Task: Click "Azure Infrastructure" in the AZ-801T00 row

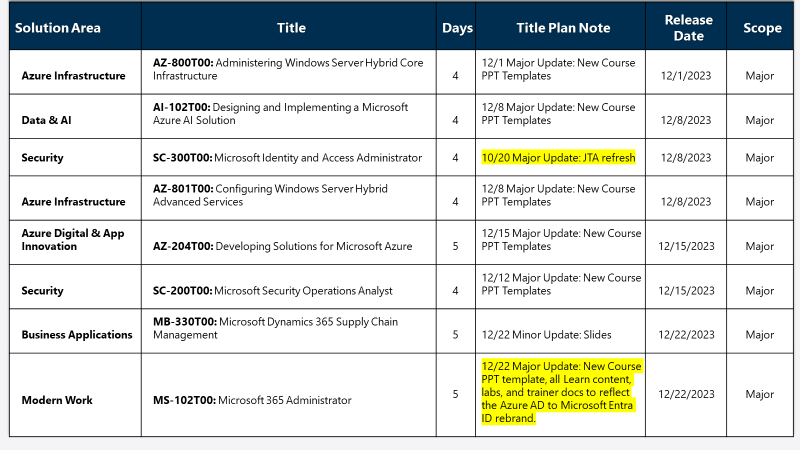Action: 73,202
